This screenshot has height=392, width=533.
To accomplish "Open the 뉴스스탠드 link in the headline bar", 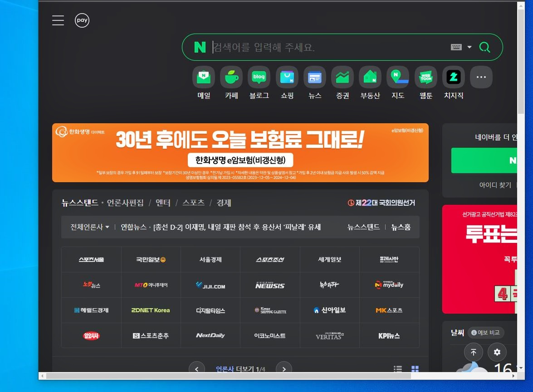I will point(363,227).
